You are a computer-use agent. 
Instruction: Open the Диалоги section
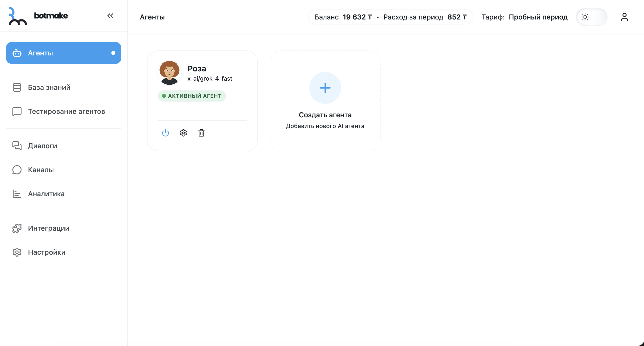click(42, 146)
